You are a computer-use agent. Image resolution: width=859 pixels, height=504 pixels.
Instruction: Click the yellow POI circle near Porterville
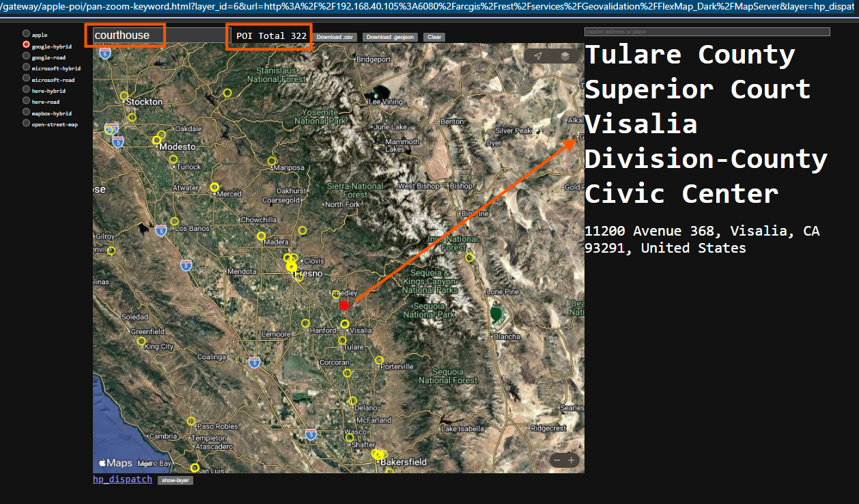pos(379,360)
